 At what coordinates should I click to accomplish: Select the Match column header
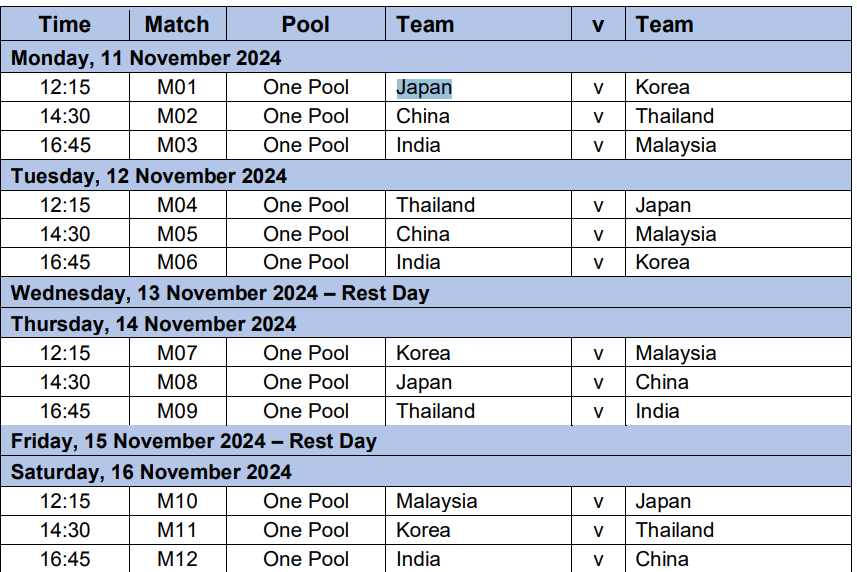[x=177, y=24]
